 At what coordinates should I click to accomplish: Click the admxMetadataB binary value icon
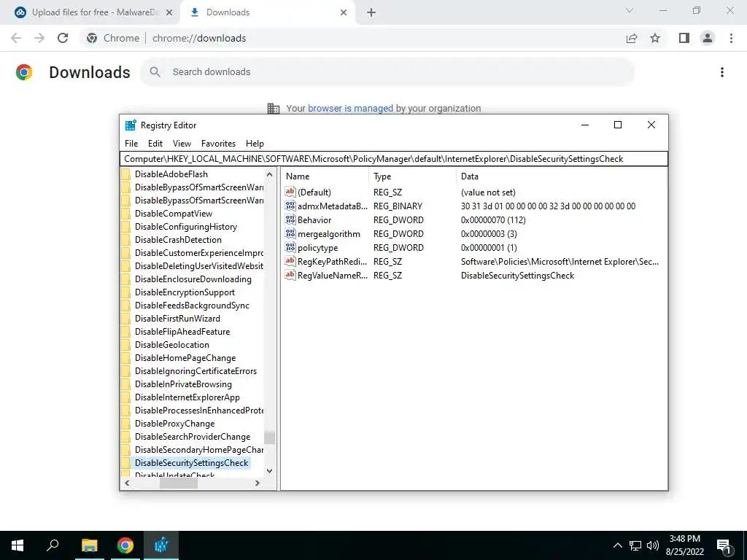[290, 206]
